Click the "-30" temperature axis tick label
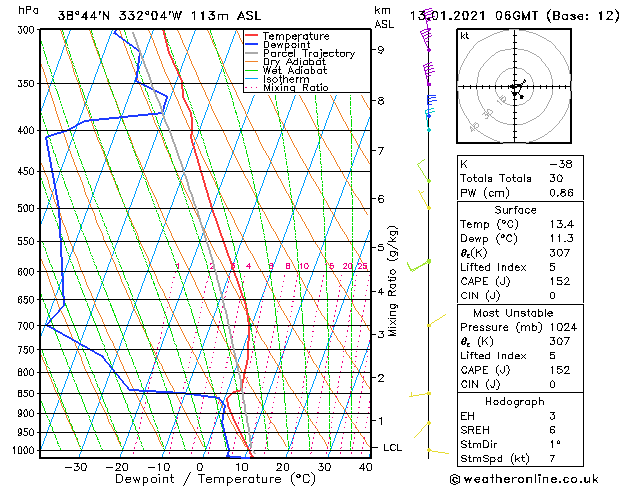 [76, 467]
